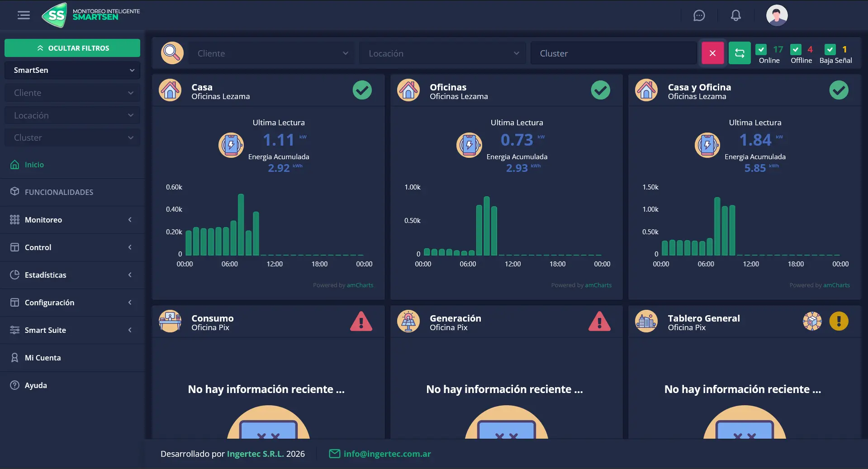
Task: Click info@ingertec.com.ar email link
Action: click(387, 454)
